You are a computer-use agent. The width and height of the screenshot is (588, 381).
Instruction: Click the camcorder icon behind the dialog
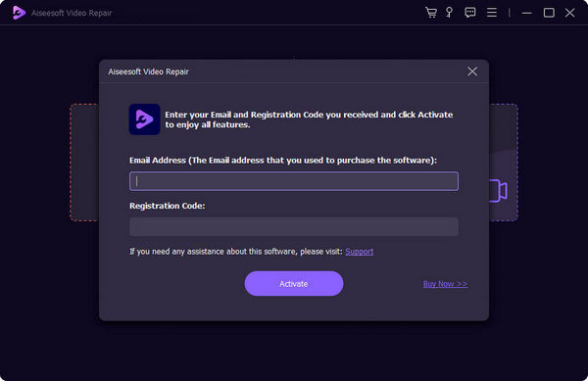499,191
